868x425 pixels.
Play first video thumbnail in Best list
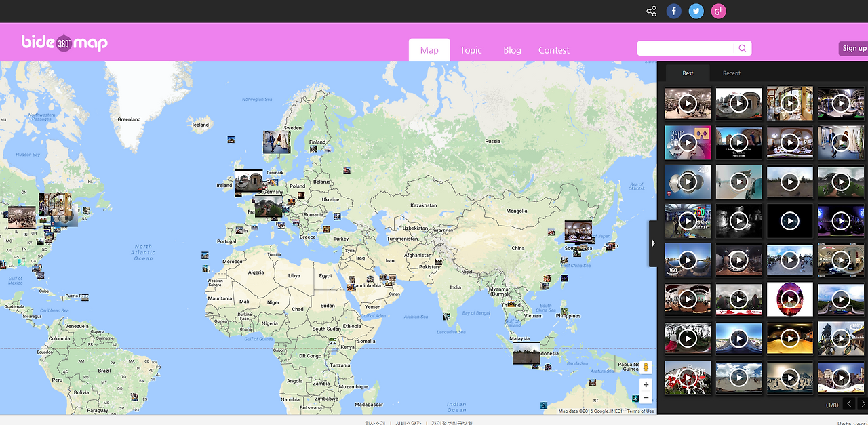[x=688, y=104]
